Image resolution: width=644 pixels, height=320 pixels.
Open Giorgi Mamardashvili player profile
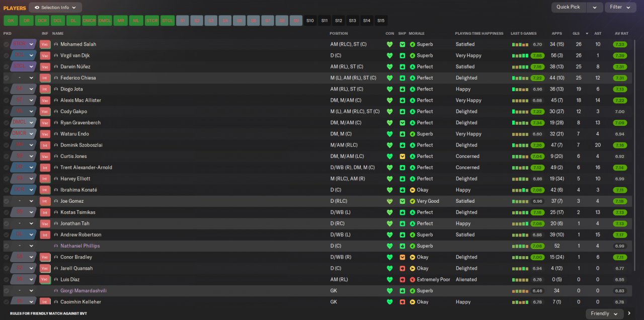[x=84, y=291]
